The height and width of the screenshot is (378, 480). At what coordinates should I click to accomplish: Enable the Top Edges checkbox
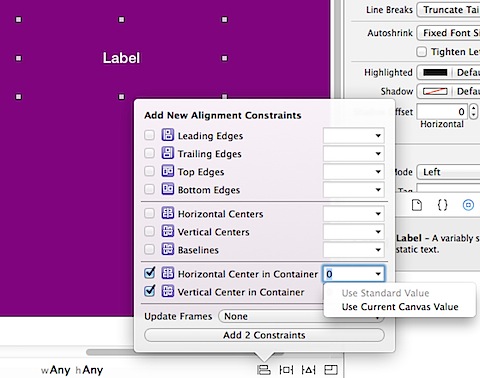pos(149,171)
